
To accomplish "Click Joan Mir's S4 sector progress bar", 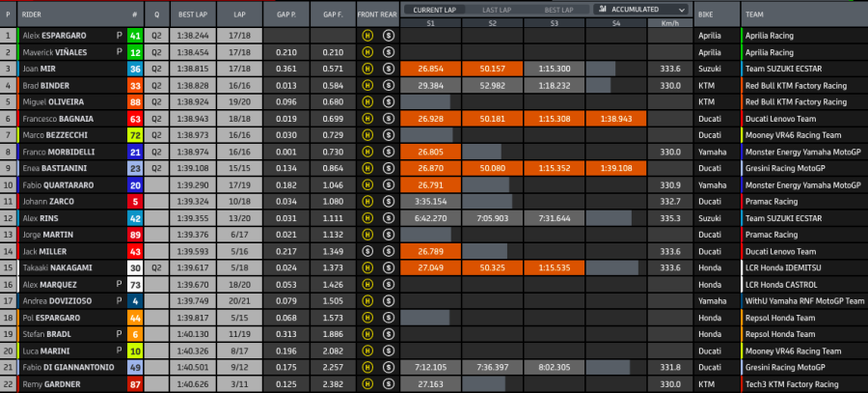I will coord(600,69).
